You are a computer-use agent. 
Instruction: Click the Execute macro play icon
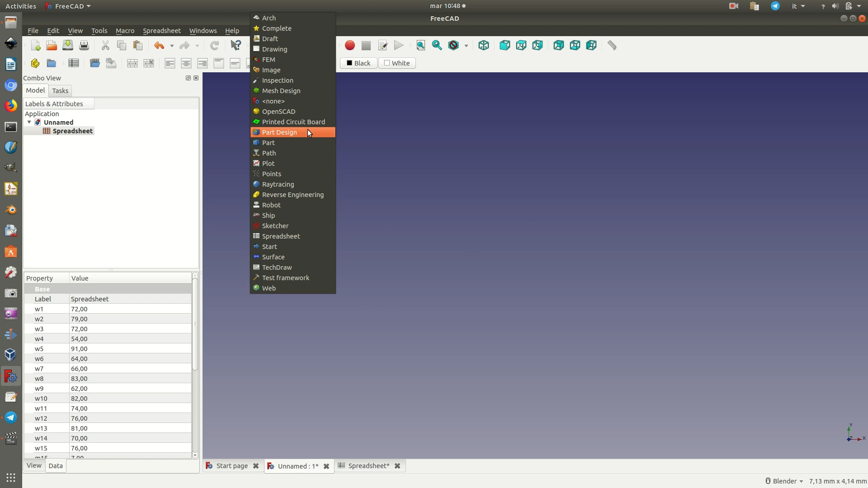coord(399,45)
